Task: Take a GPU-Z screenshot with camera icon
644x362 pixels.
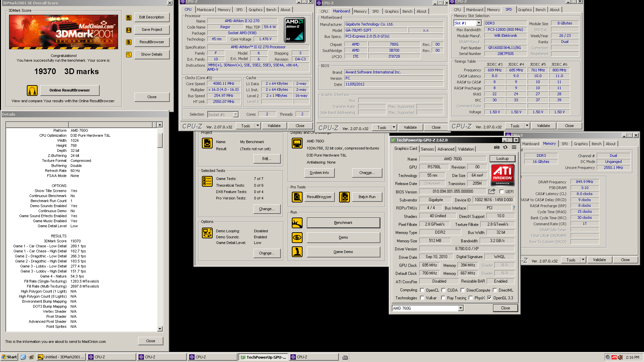Action: [497, 147]
